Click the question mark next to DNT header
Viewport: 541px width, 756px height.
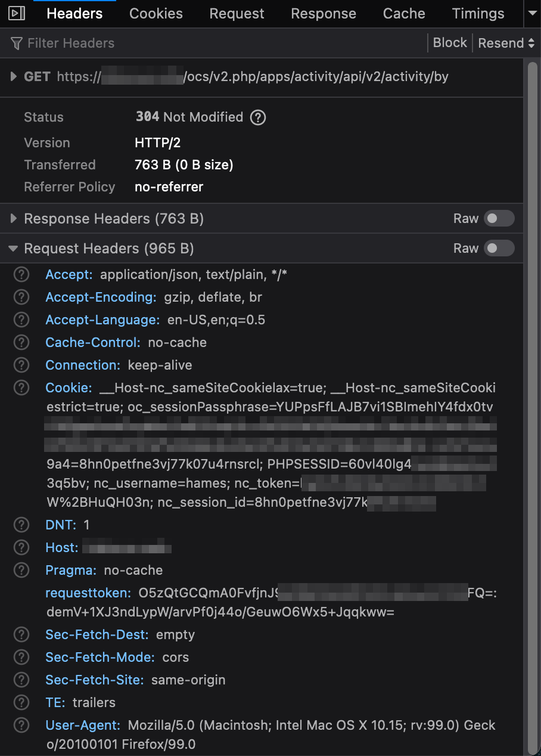(21, 525)
